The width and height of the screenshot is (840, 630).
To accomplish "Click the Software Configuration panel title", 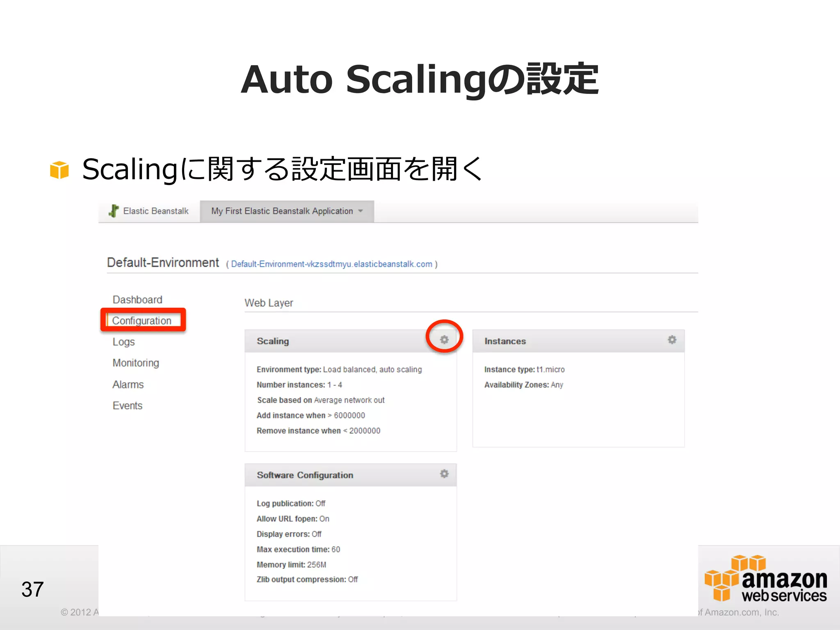I will [305, 475].
